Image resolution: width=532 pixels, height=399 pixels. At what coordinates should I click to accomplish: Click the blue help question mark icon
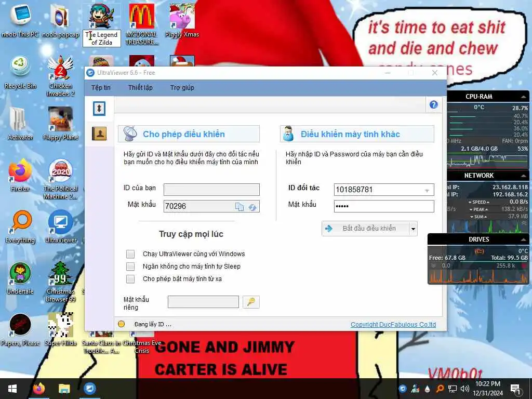pos(433,105)
